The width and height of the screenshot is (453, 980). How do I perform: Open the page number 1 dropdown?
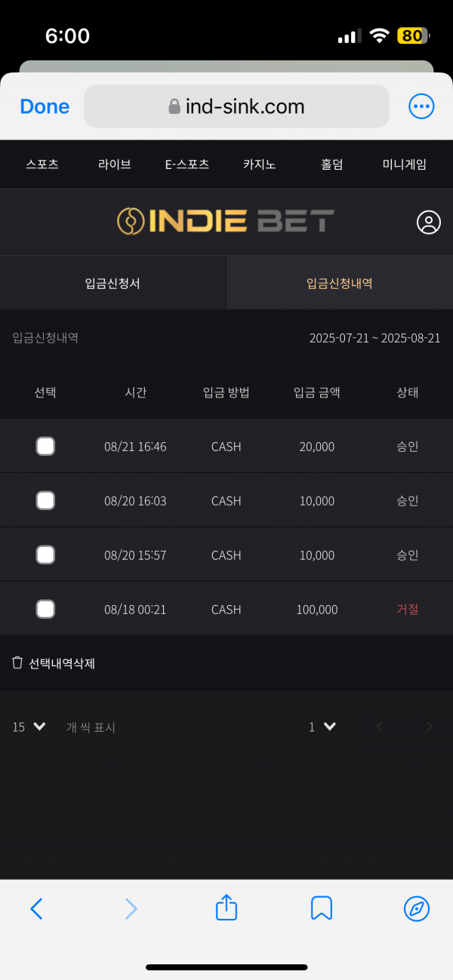pos(322,727)
